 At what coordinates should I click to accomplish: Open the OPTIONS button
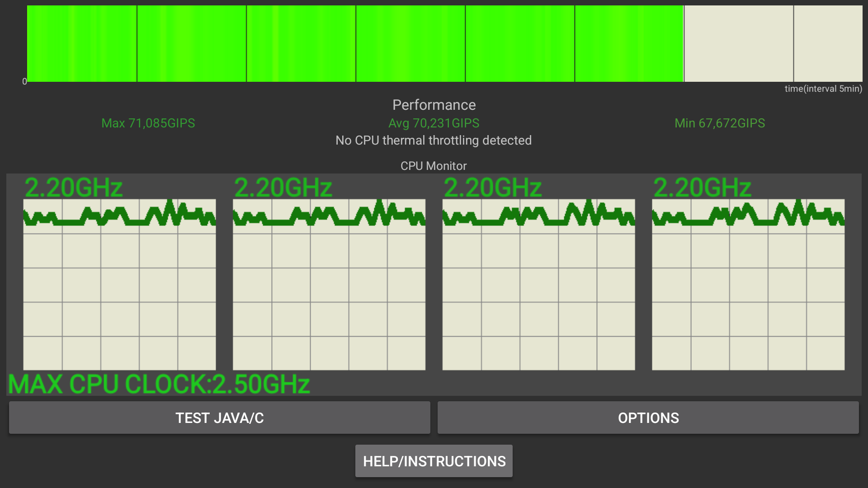(648, 418)
